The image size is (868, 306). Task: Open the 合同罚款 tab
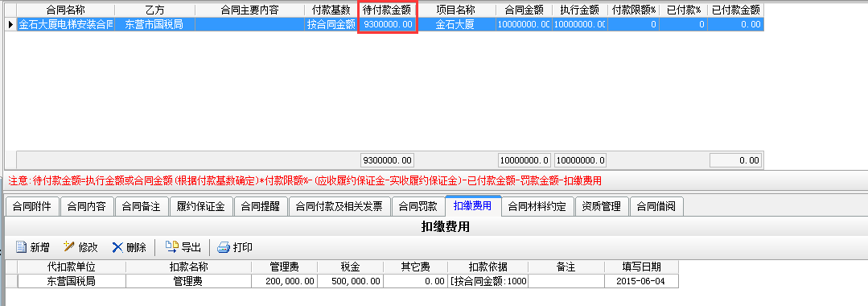[418, 207]
